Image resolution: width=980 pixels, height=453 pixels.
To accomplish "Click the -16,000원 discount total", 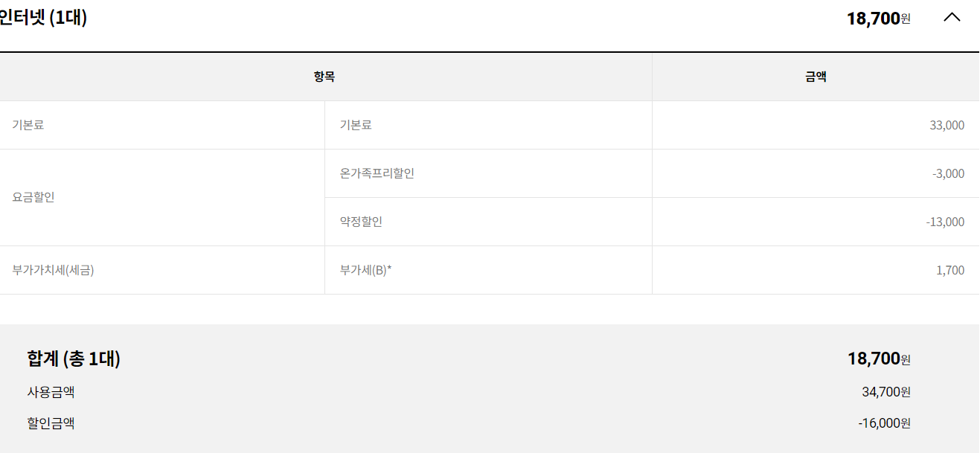I will [x=884, y=423].
